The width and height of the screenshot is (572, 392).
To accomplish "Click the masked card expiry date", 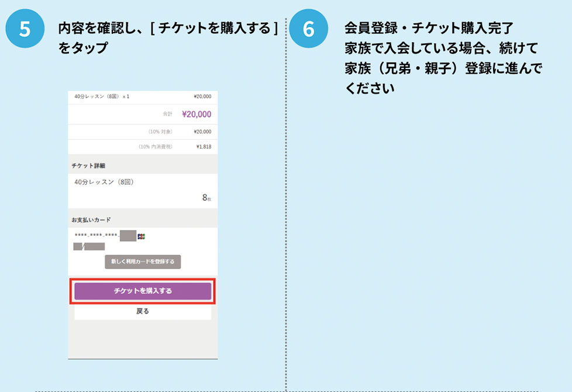I will pyautogui.click(x=89, y=246).
